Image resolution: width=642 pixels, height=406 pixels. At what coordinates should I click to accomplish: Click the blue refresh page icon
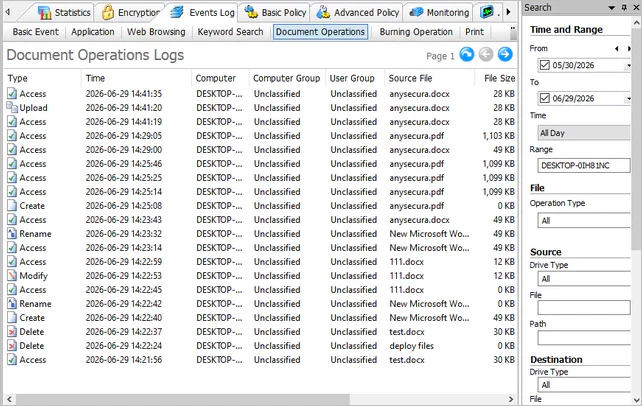[467, 54]
